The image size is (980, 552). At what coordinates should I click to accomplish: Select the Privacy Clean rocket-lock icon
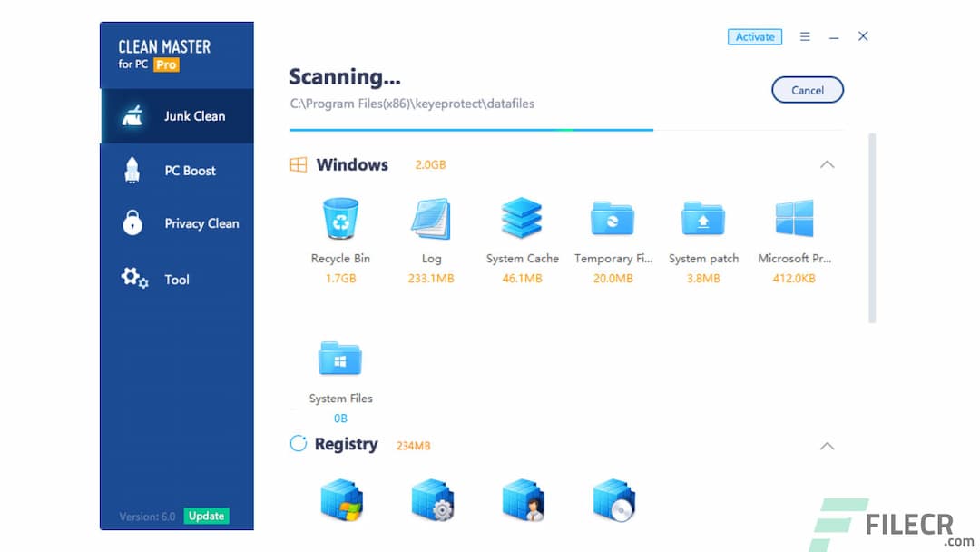click(132, 223)
